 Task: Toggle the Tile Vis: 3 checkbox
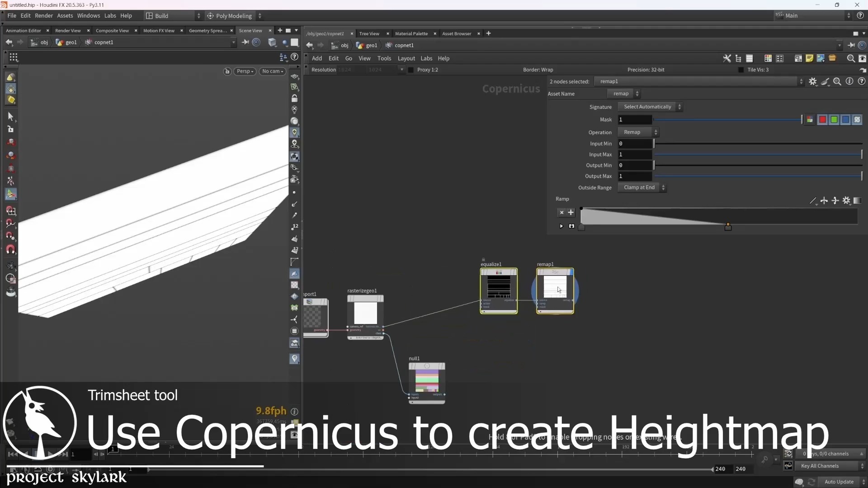[x=741, y=70]
